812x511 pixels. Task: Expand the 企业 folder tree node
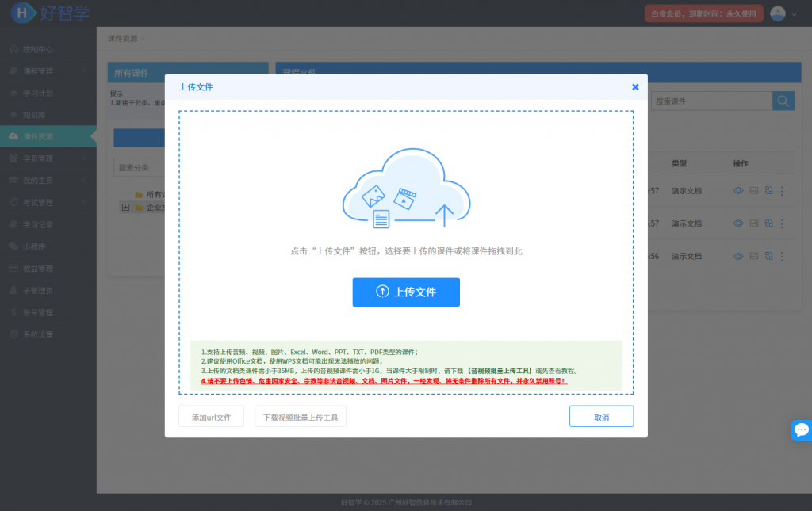pyautogui.click(x=125, y=208)
